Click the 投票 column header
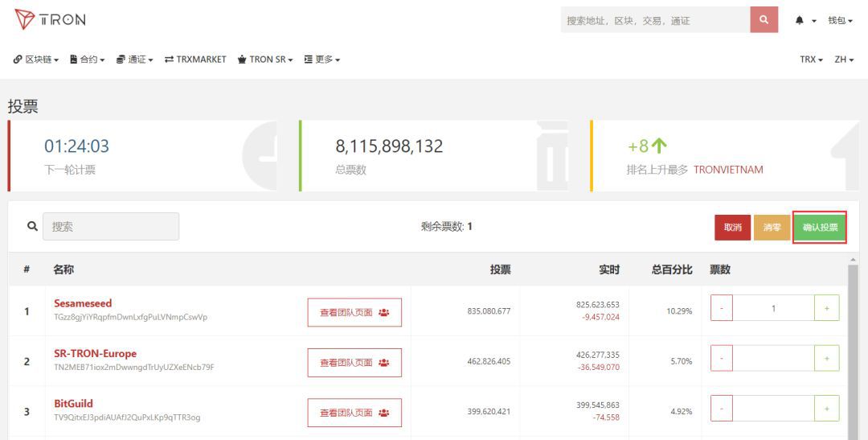This screenshot has width=868, height=440. coord(500,270)
